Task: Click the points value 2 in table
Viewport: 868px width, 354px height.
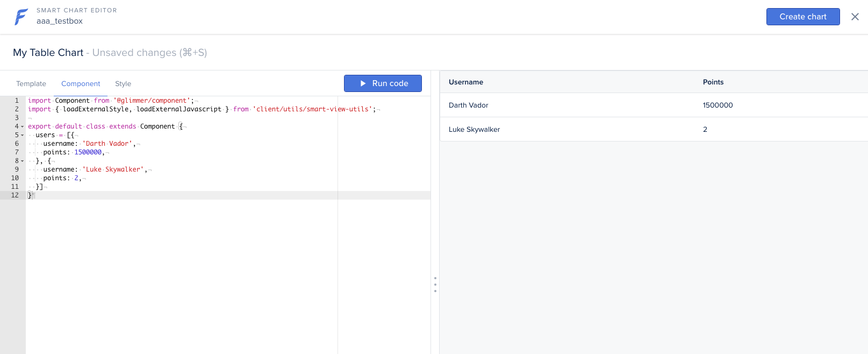Action: 705,129
